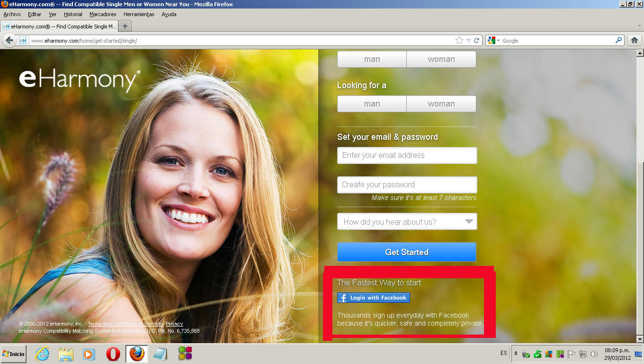Image resolution: width=644 pixels, height=364 pixels.
Task: Open the Historial menu
Action: coord(73,14)
